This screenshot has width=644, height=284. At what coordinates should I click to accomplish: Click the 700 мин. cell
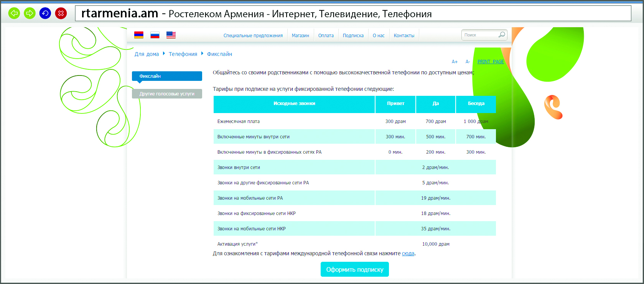click(476, 137)
